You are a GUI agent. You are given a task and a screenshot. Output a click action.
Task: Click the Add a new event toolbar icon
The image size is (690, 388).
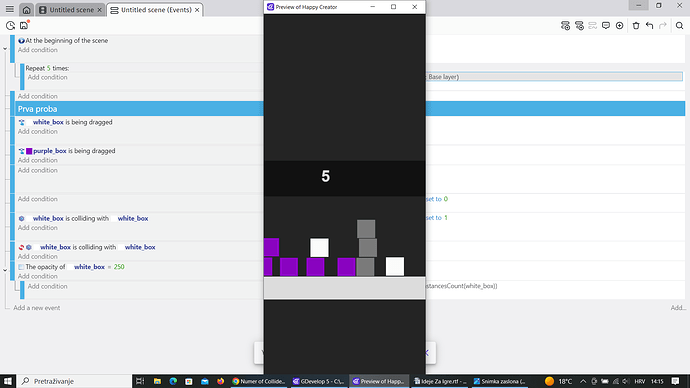(565, 26)
